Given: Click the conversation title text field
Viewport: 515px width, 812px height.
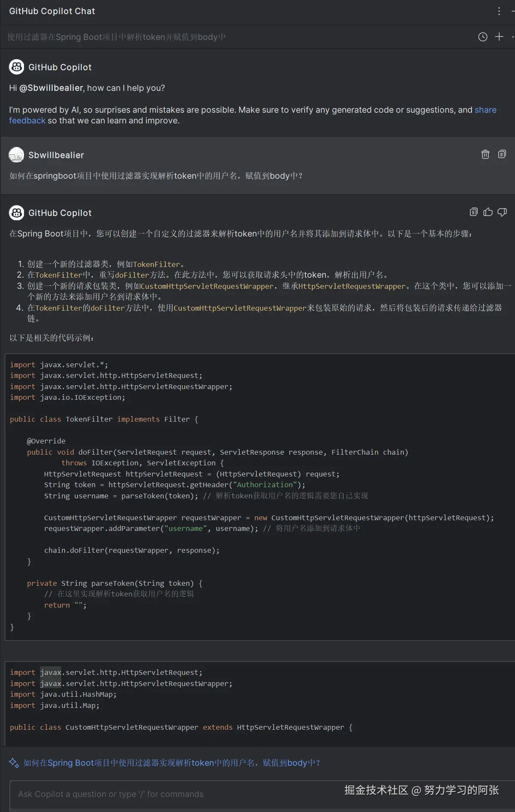Looking at the screenshot, I should (x=117, y=37).
